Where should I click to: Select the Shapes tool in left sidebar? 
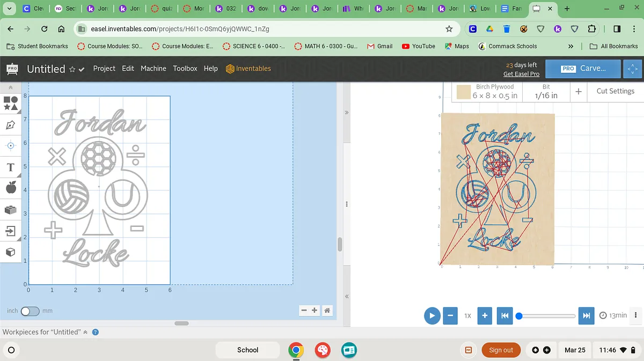click(x=10, y=103)
